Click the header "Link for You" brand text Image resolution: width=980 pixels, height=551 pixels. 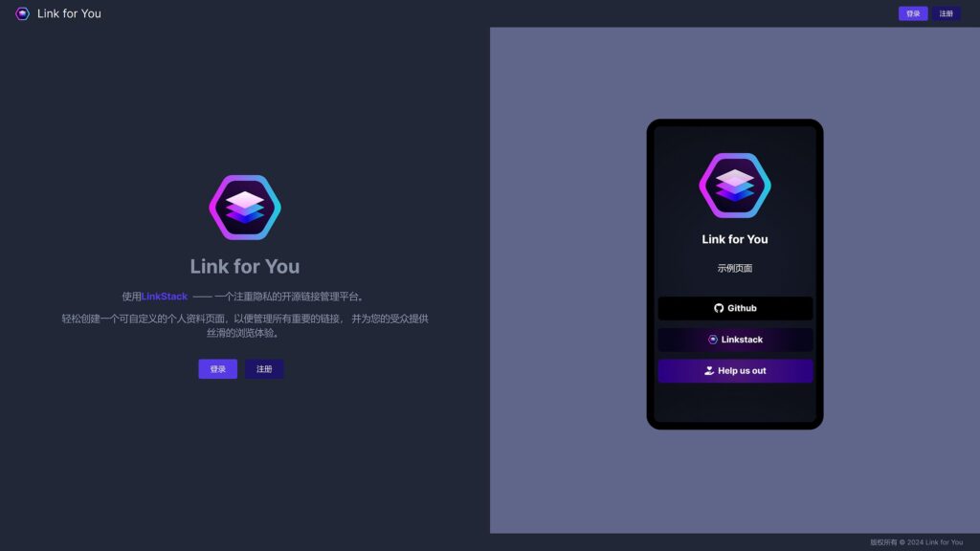[69, 13]
